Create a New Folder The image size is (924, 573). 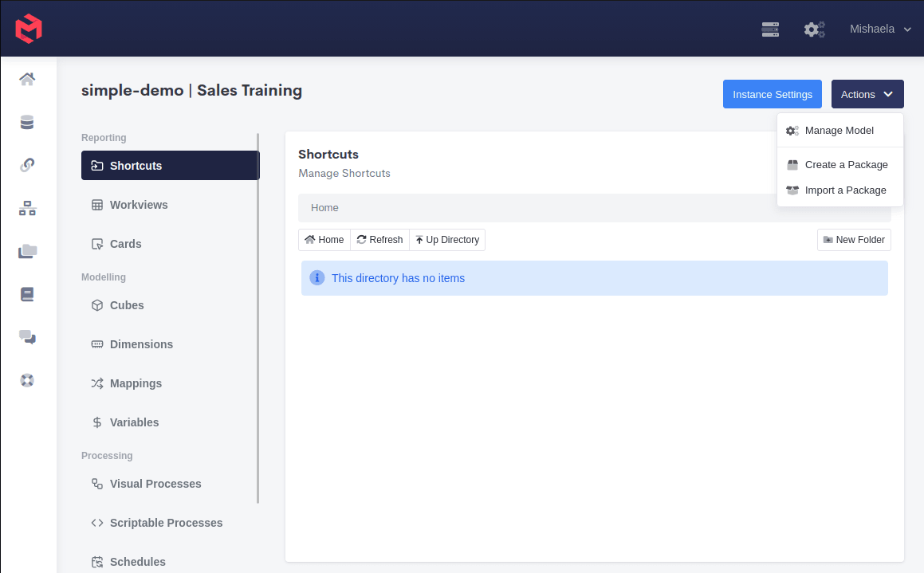pos(854,240)
